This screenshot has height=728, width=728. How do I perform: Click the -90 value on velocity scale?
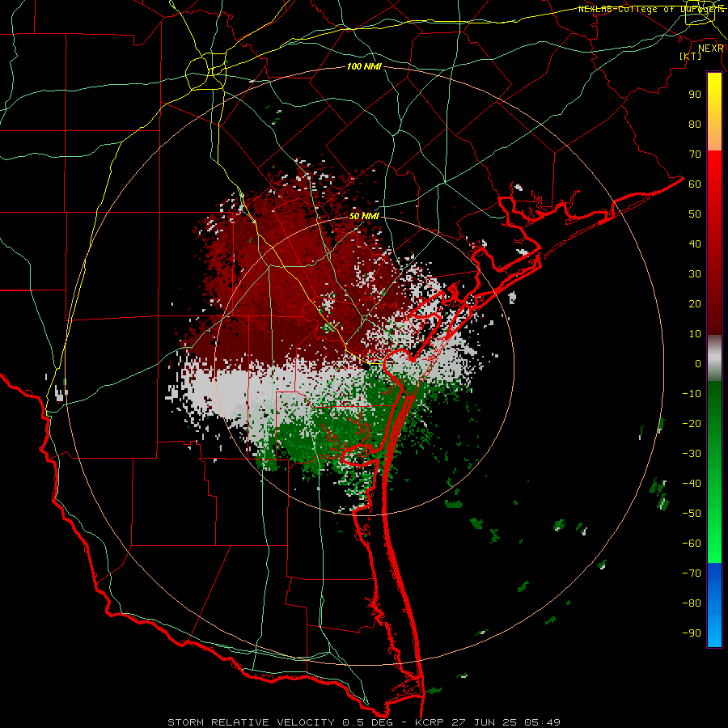tap(692, 633)
